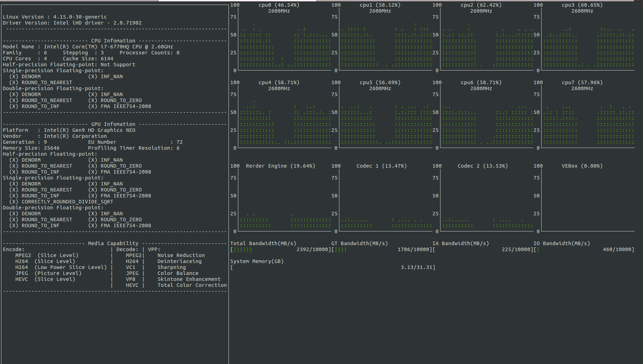643x364 pixels.
Task: Click the 'IA Bandwidth(MB/s)' label
Action: pos(460,243)
